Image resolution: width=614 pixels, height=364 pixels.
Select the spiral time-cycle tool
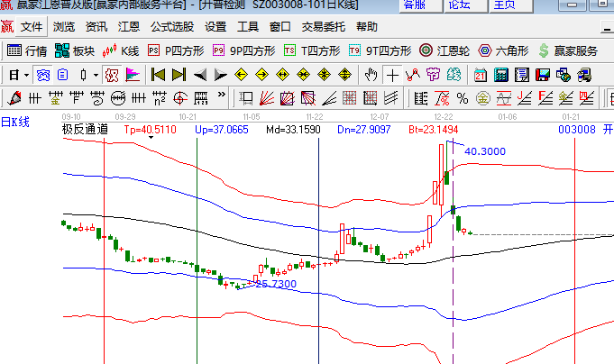(97, 98)
